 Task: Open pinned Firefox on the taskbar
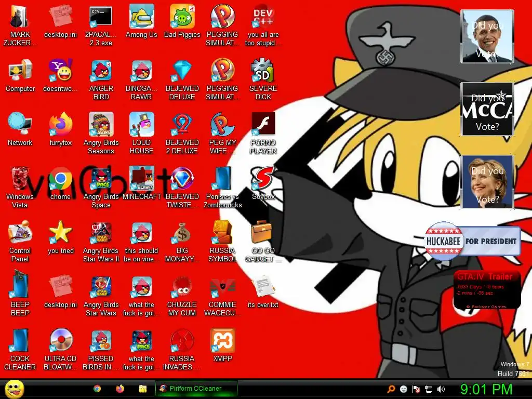(x=120, y=389)
